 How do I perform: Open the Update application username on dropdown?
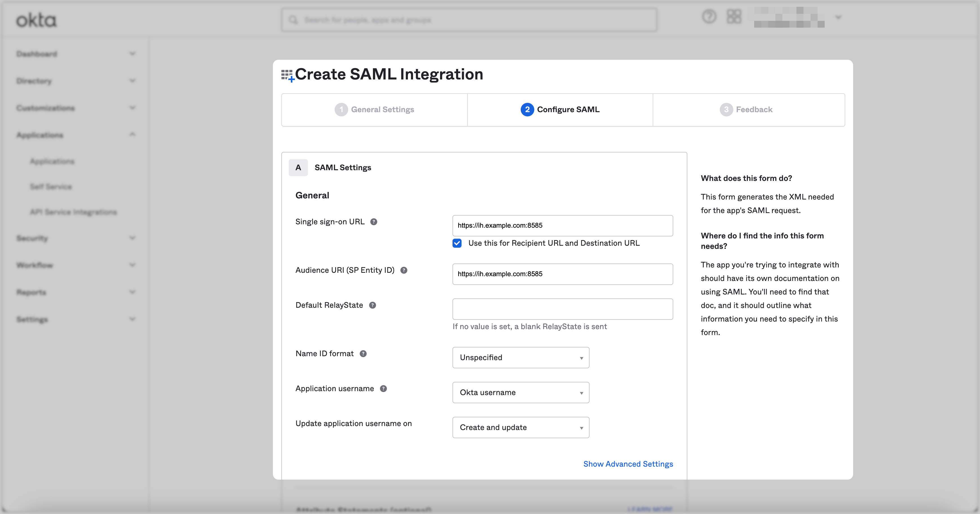click(520, 427)
